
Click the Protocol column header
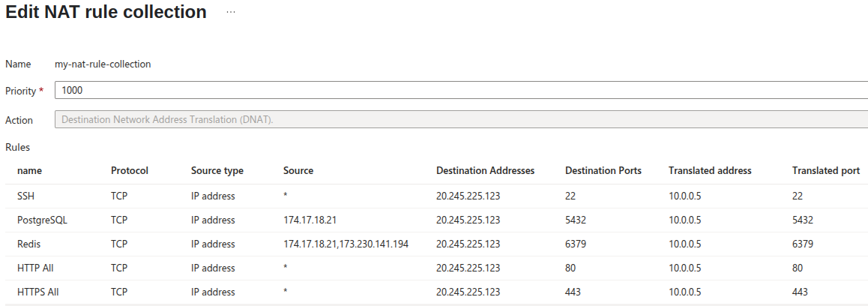pos(129,170)
